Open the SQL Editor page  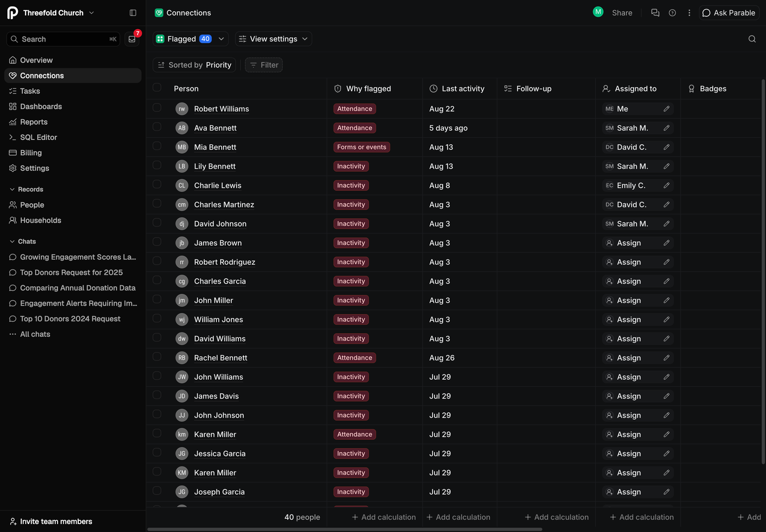click(73, 137)
